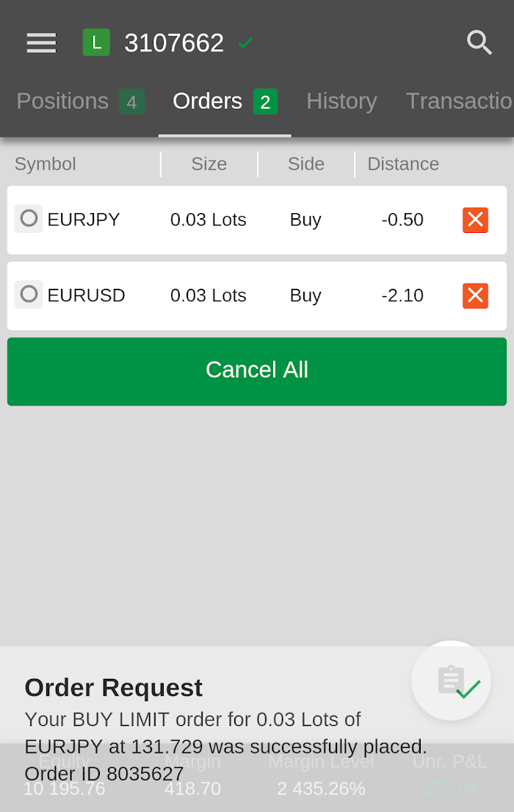Sort orders by Distance column header
The width and height of the screenshot is (514, 812).
click(x=403, y=164)
